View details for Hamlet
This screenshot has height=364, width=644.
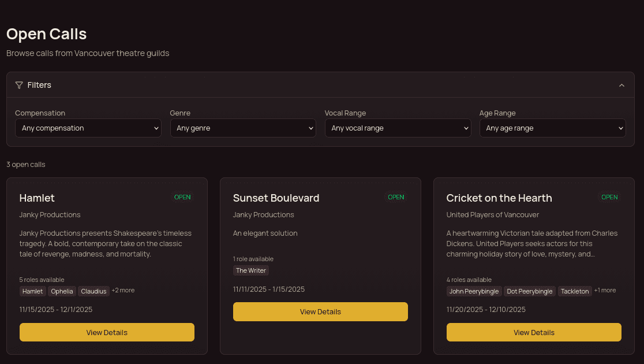(107, 332)
